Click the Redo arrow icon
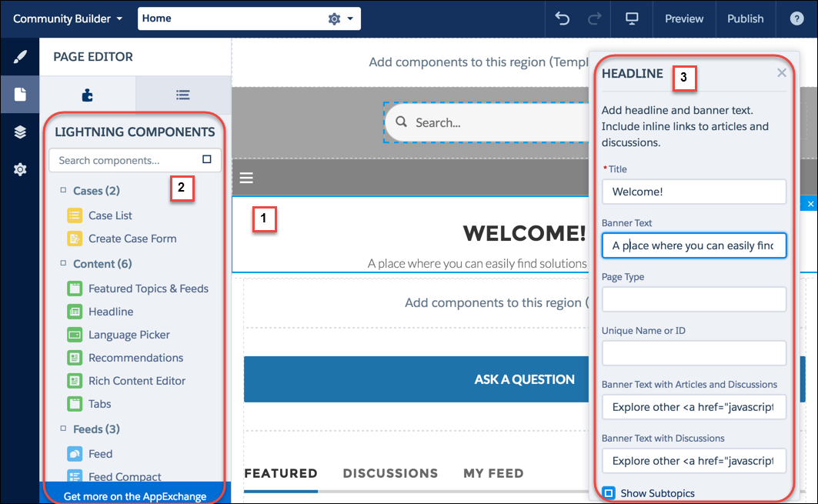Screen dimensions: 818x504 click(x=594, y=18)
